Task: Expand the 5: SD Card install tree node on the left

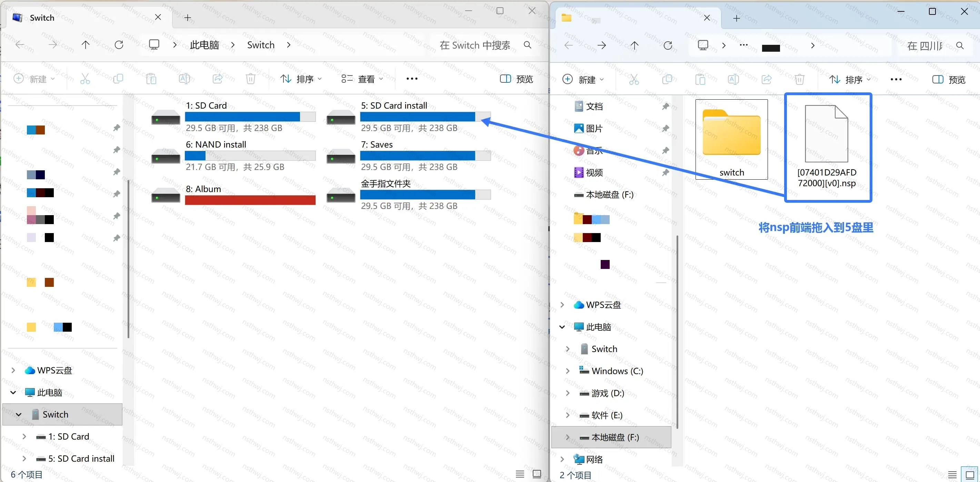Action: [24, 459]
